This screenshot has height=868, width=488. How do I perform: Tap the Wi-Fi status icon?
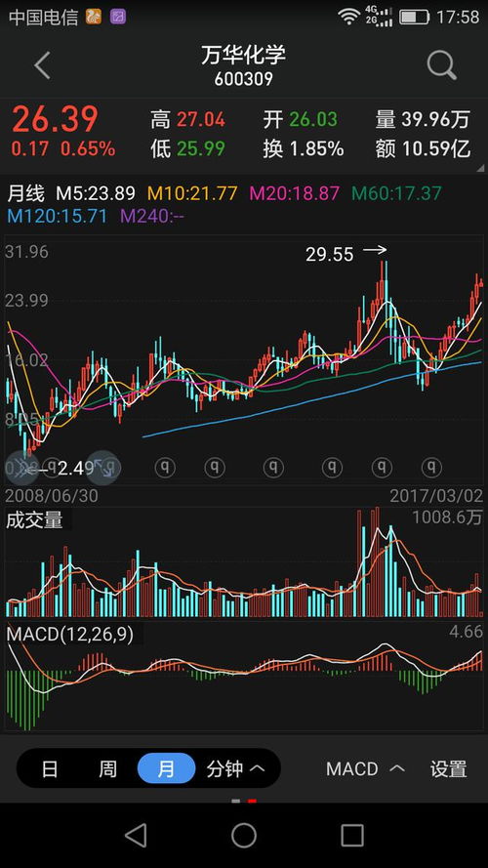tap(349, 17)
